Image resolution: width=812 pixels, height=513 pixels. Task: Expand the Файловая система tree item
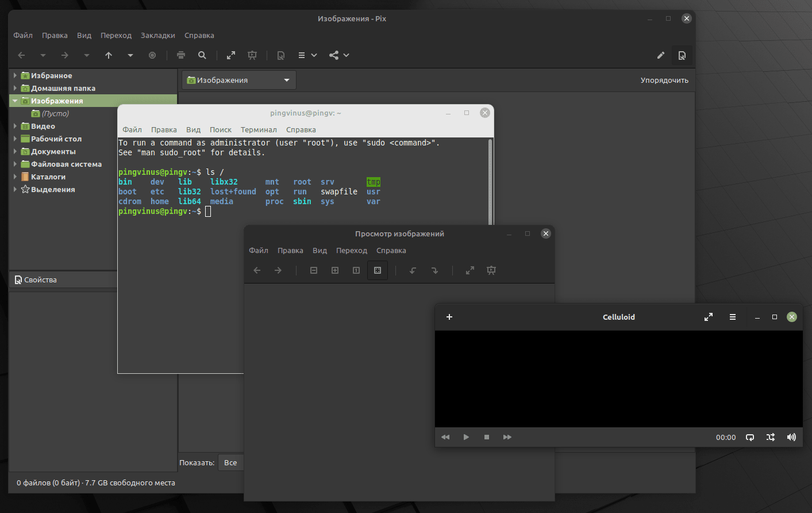15,164
